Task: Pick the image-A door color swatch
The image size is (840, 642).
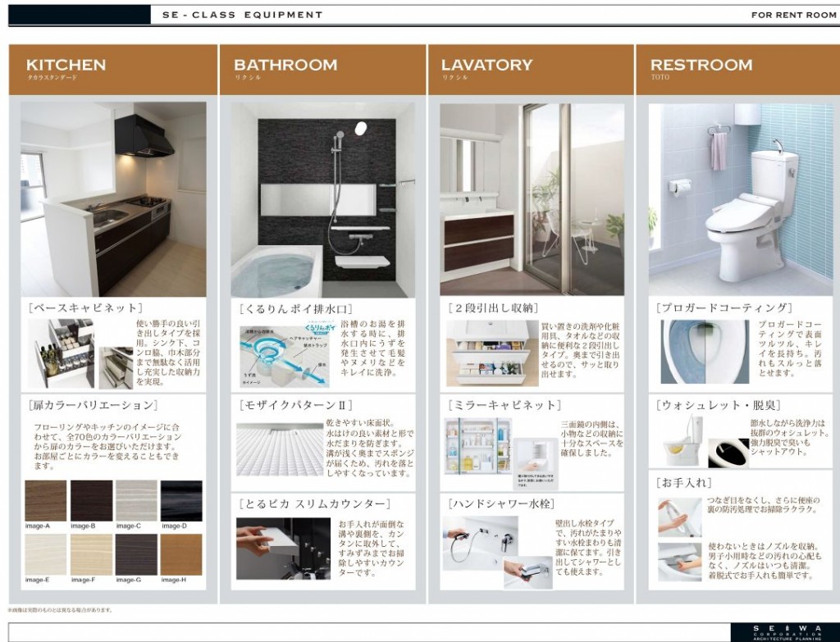Action: tap(45, 500)
